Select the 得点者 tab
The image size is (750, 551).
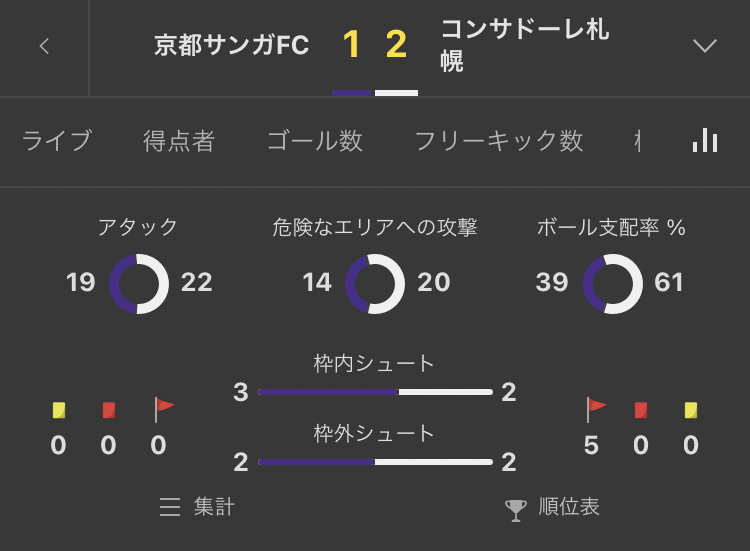[179, 141]
